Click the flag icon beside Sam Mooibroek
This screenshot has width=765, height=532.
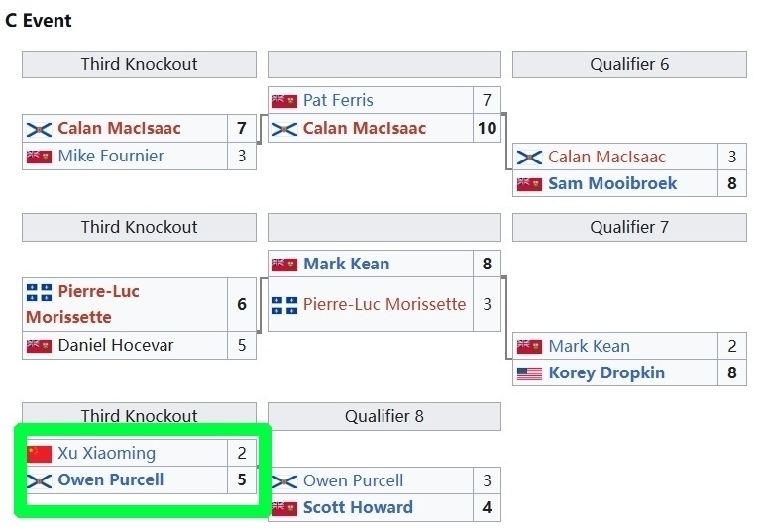[529, 184]
